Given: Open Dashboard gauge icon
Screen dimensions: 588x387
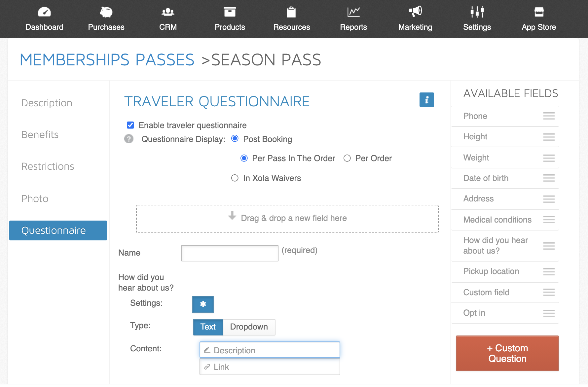Looking at the screenshot, I should pyautogui.click(x=44, y=12).
